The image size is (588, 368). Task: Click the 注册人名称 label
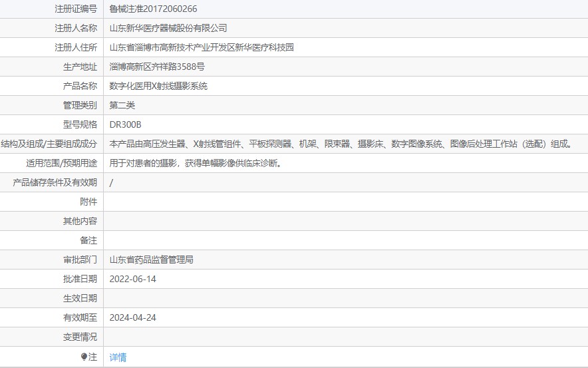coord(76,28)
